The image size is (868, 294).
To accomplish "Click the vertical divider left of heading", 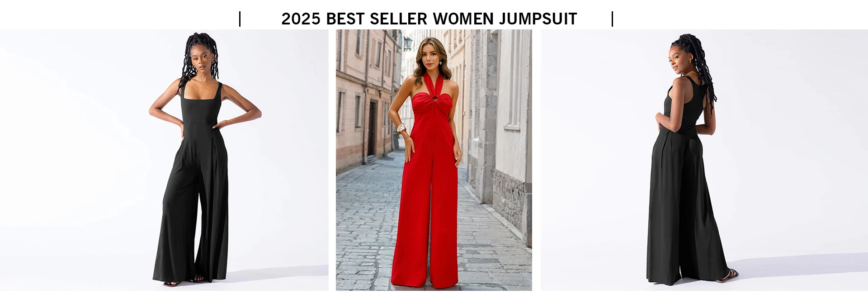I will [x=240, y=19].
